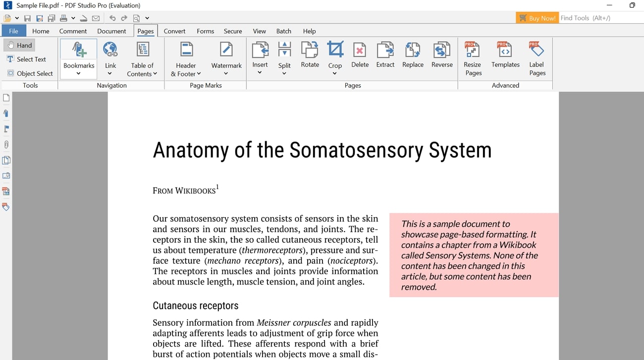This screenshot has height=360, width=644.
Task: Email the document with the envelope icon
Action: click(x=96, y=18)
